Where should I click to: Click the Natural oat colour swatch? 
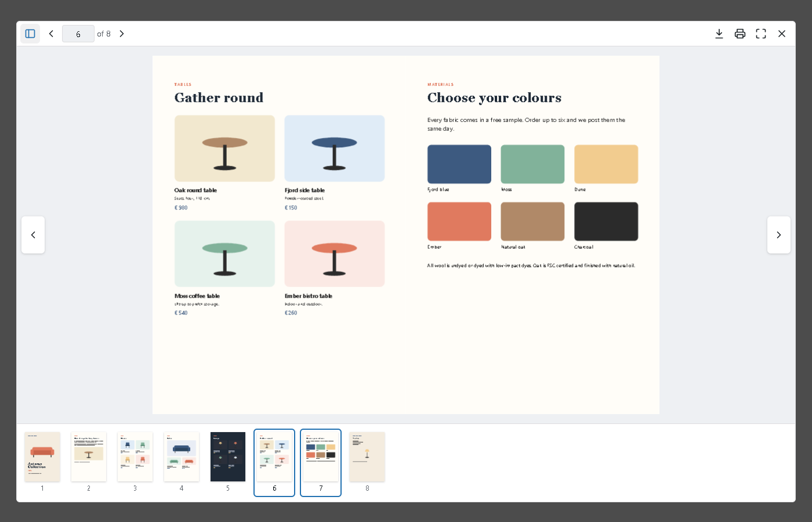pyautogui.click(x=532, y=222)
